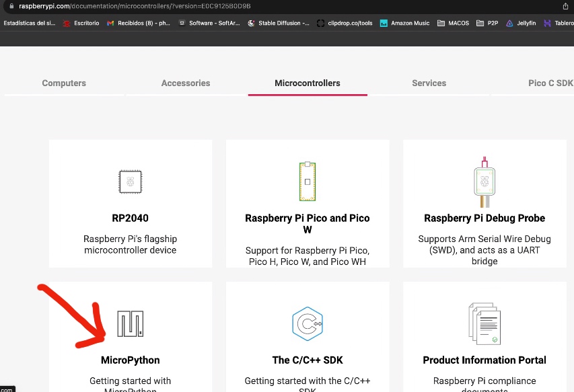Viewport: 574px width, 392px height.
Task: Click "Supports Arm Serial Wire Debug" description
Action: (485, 249)
